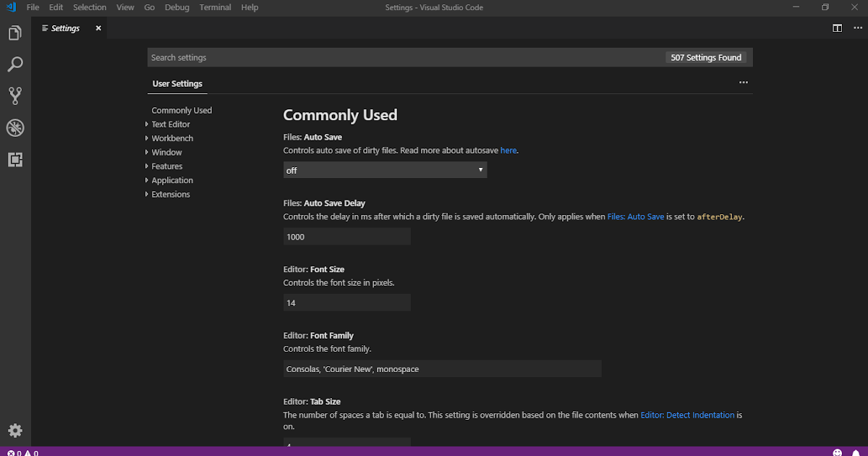Viewport: 868px width, 456px height.
Task: Open the Terminal menu
Action: (x=215, y=7)
